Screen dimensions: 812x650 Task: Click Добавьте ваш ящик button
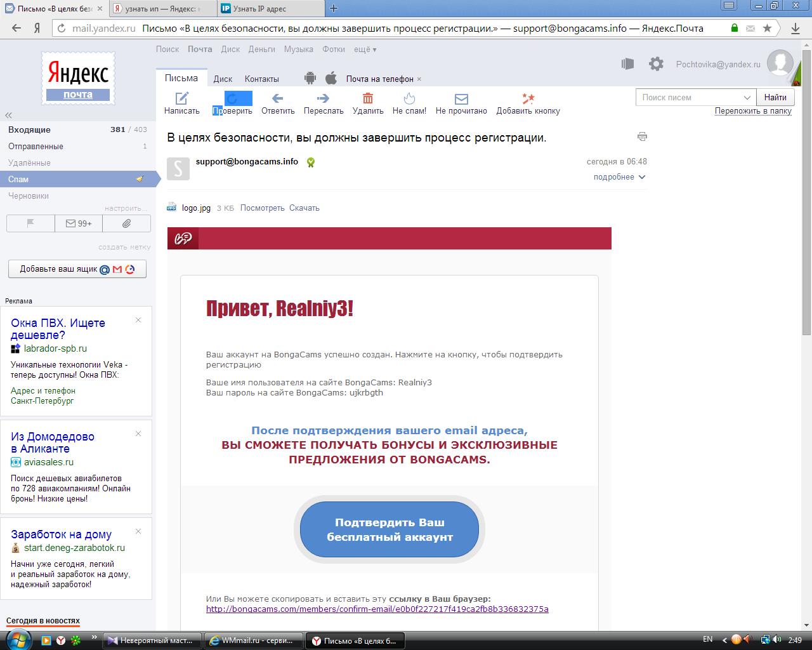[77, 269]
